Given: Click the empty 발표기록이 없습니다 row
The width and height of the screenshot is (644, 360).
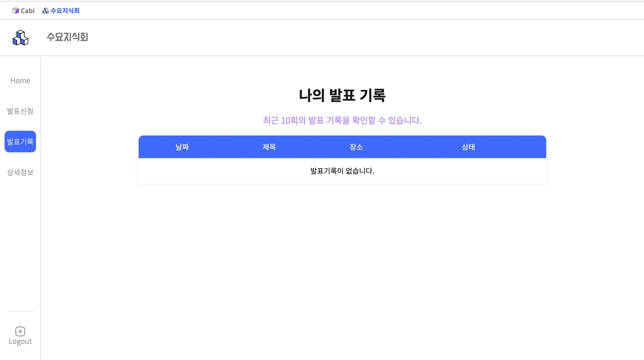Looking at the screenshot, I should click(342, 171).
